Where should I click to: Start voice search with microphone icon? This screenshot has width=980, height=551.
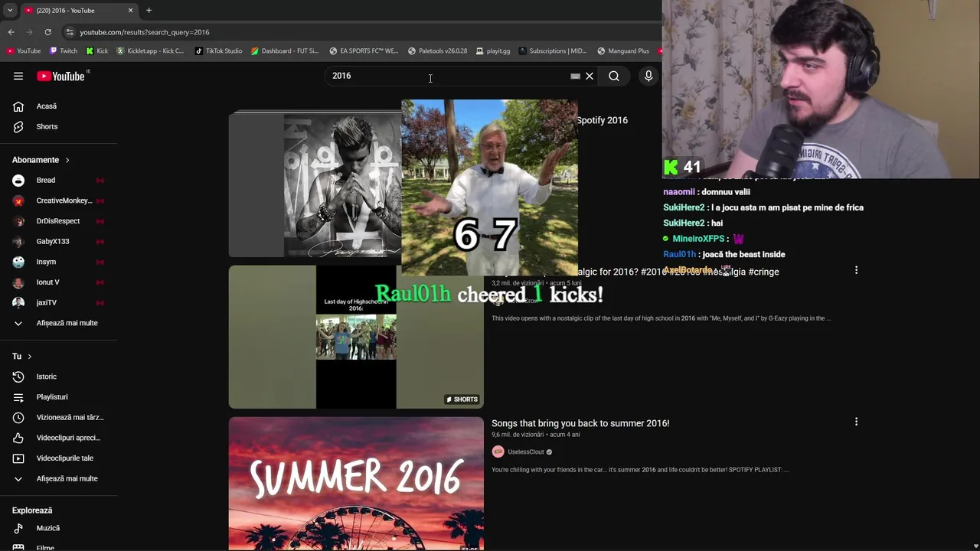pyautogui.click(x=648, y=76)
